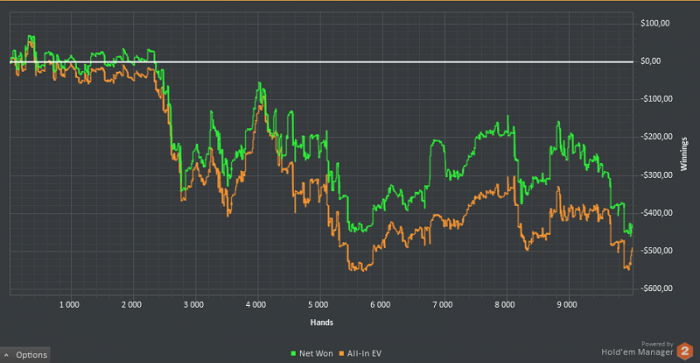Screen dimensions: 700x363
Task: Toggle the Net Won legend entry
Action: 312,354
